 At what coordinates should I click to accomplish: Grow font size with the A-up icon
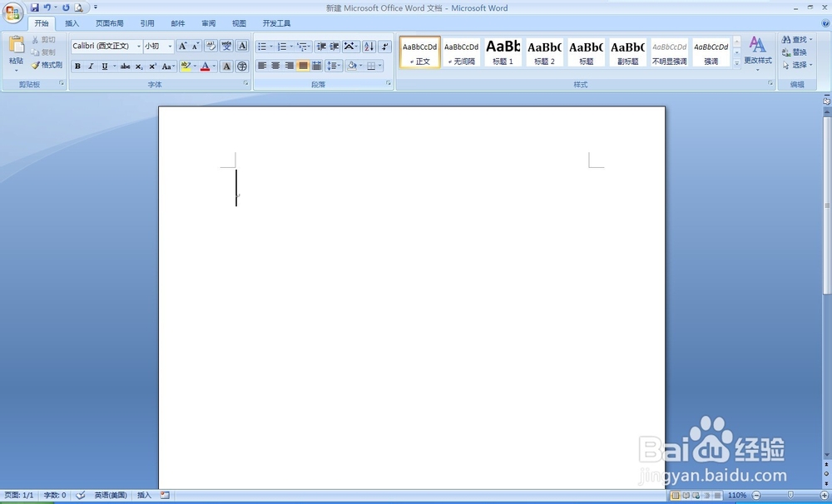[182, 46]
